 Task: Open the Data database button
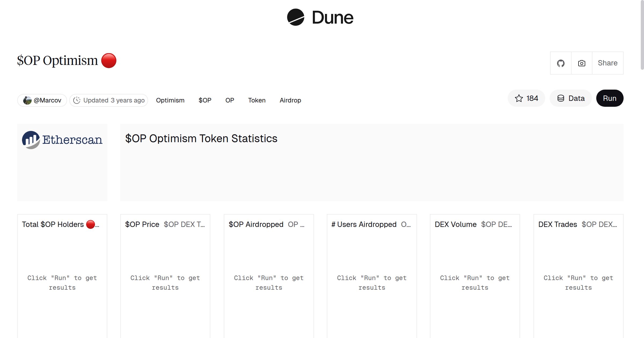[571, 98]
